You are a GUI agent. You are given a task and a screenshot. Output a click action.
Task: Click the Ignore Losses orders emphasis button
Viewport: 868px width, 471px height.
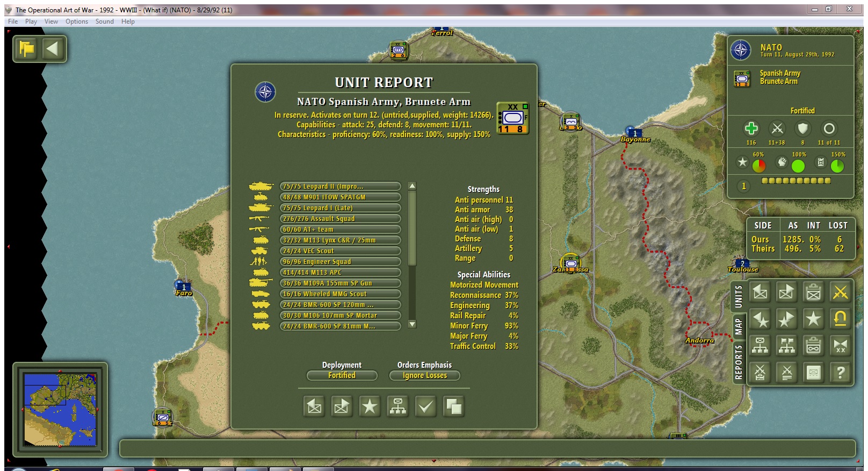click(x=425, y=375)
